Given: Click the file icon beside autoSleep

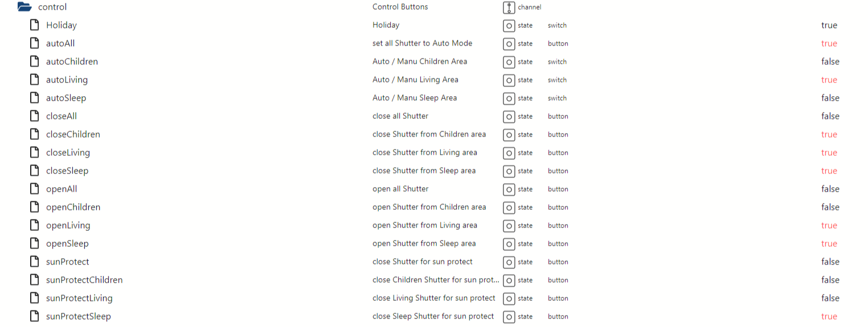Looking at the screenshot, I should point(35,98).
